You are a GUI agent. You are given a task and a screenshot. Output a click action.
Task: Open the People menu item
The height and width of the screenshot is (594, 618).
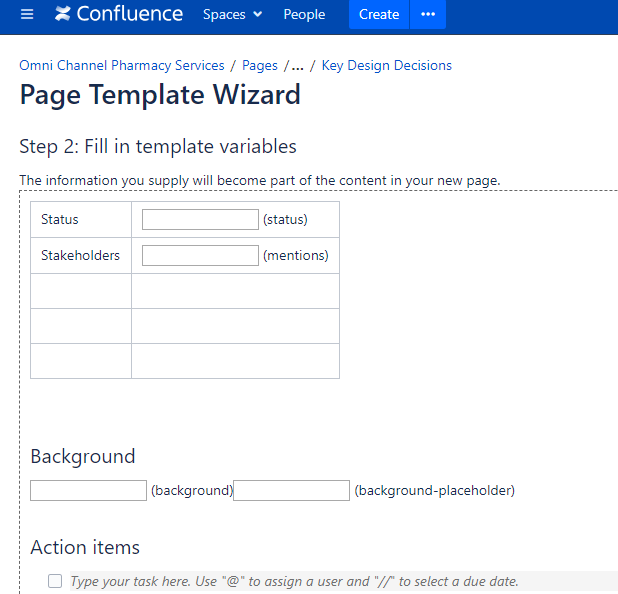pos(304,15)
